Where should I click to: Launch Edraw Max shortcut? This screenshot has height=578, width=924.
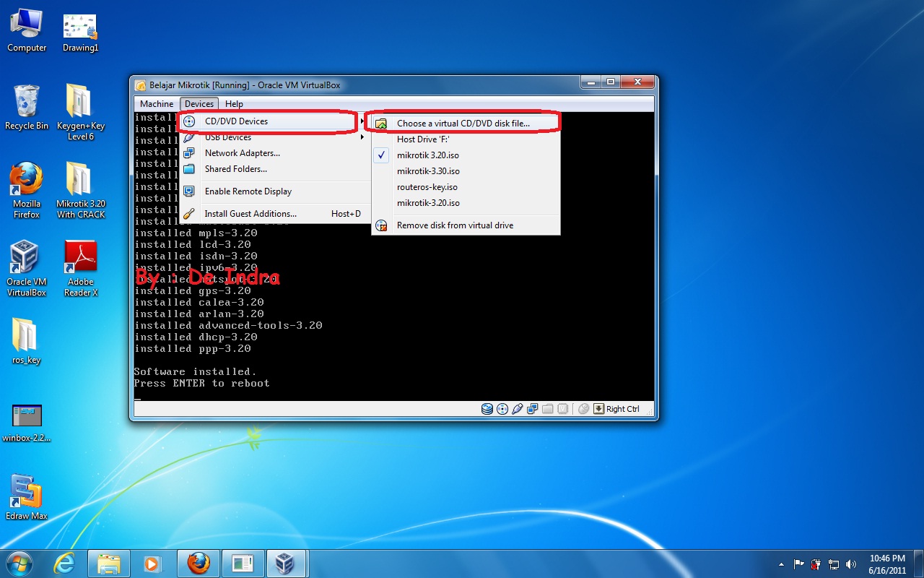(x=27, y=497)
